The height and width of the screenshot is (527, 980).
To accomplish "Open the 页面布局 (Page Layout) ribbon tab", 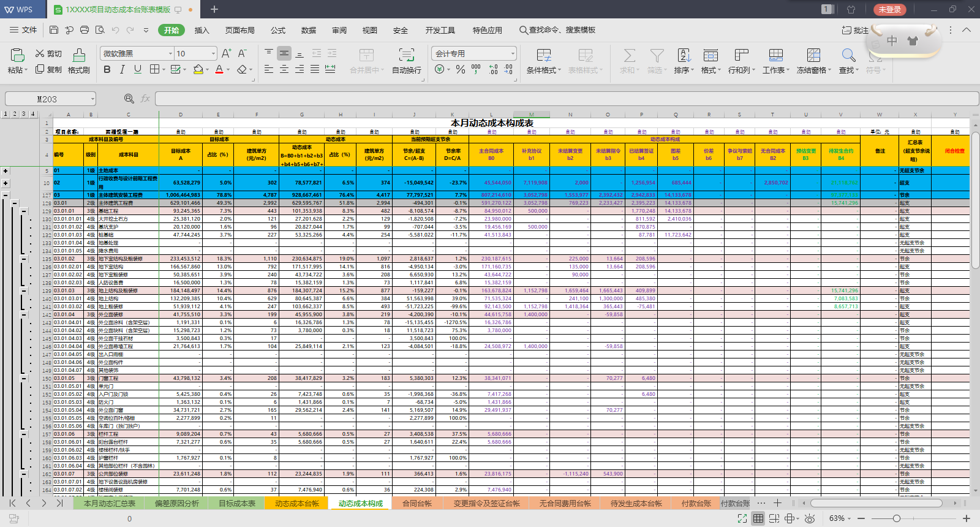I will point(239,30).
